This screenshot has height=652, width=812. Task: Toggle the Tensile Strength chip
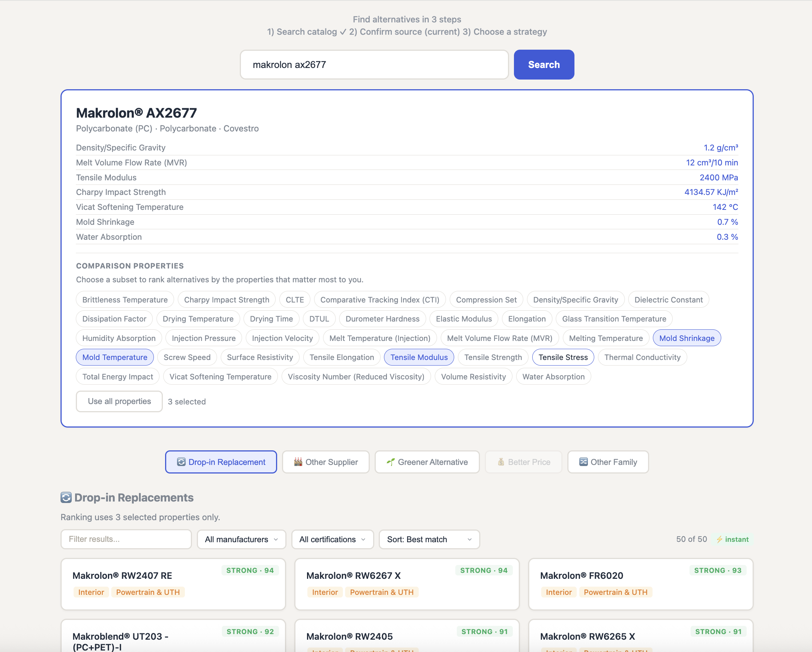coord(493,357)
